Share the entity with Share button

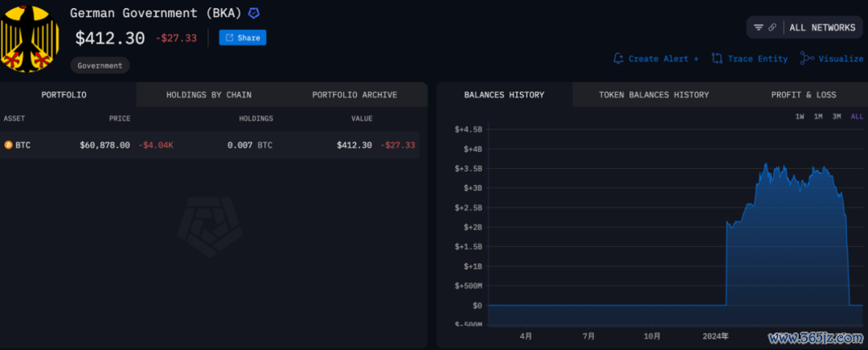(243, 38)
